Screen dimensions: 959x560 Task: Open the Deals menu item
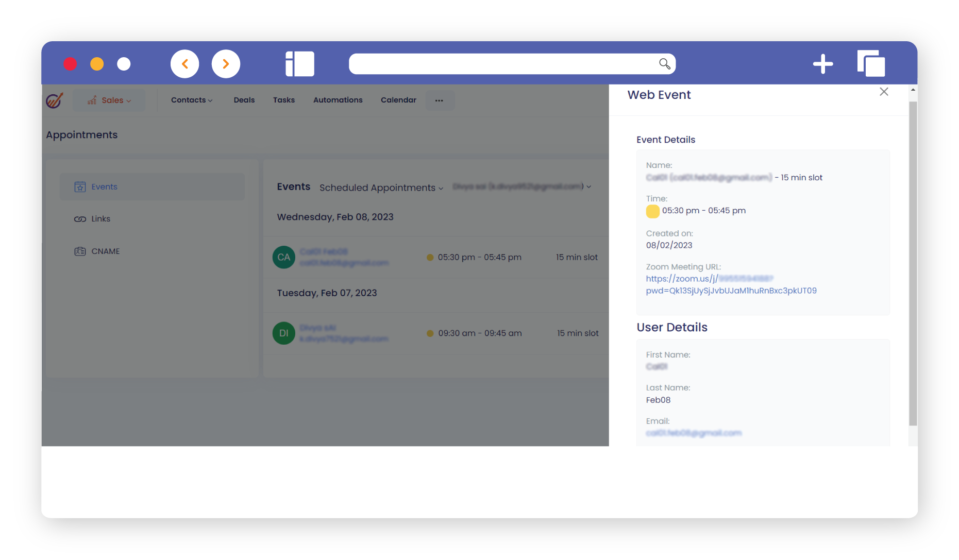click(x=244, y=100)
